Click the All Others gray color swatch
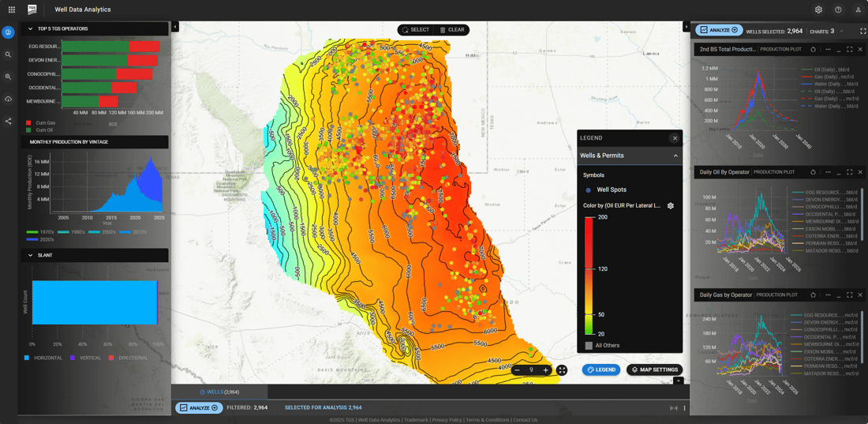The width and height of the screenshot is (868, 424). pos(589,346)
